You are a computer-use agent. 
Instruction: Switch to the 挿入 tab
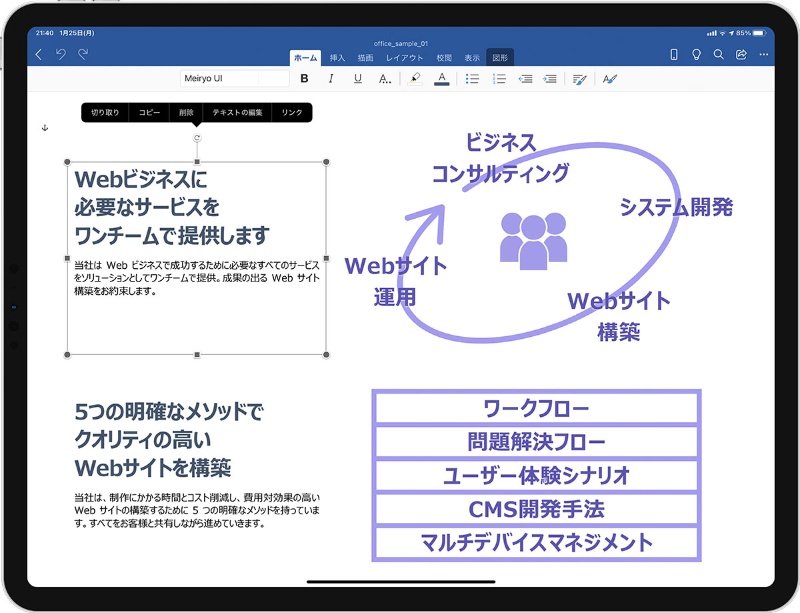pos(337,58)
